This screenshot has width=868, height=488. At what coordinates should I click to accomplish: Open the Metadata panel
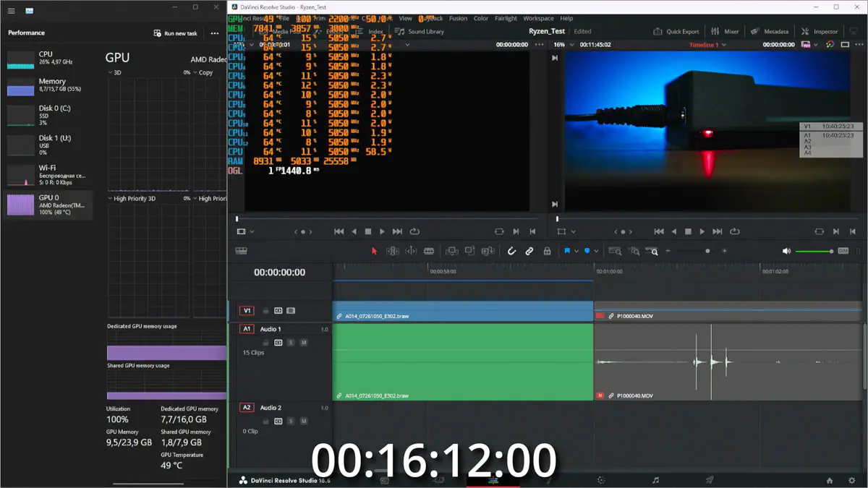770,32
